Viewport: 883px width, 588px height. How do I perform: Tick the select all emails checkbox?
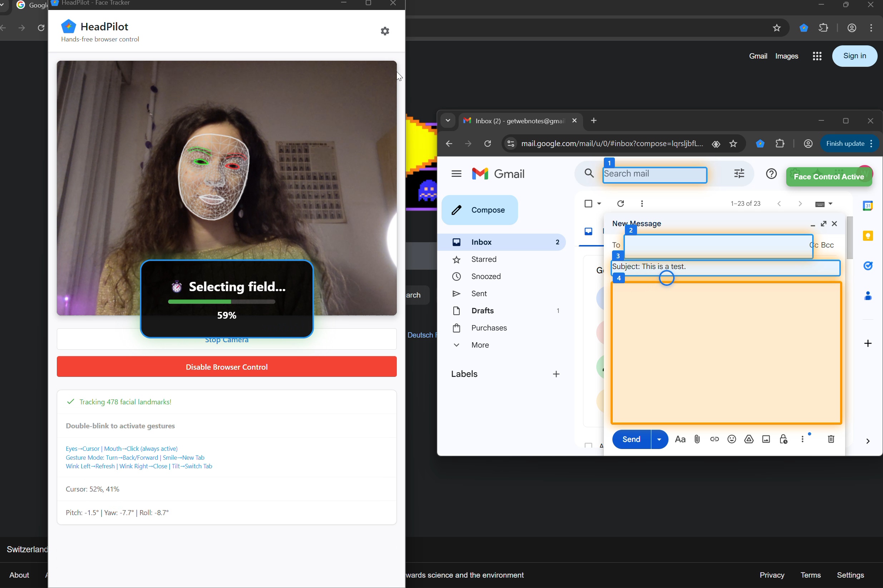point(588,204)
